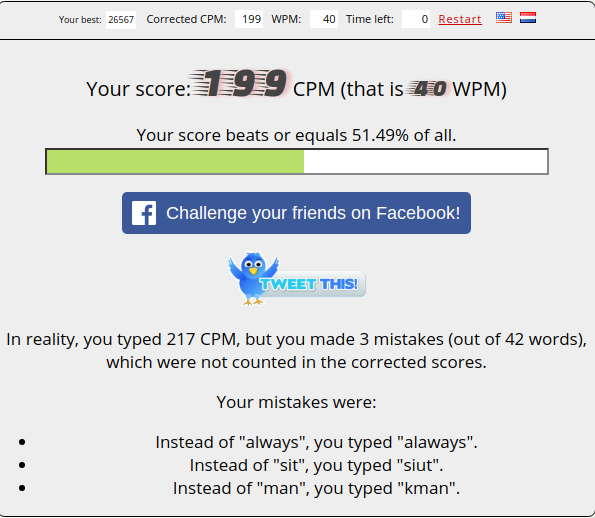Click Challenge your friends on Facebook button
This screenshot has height=518, width=595.
pyautogui.click(x=296, y=213)
